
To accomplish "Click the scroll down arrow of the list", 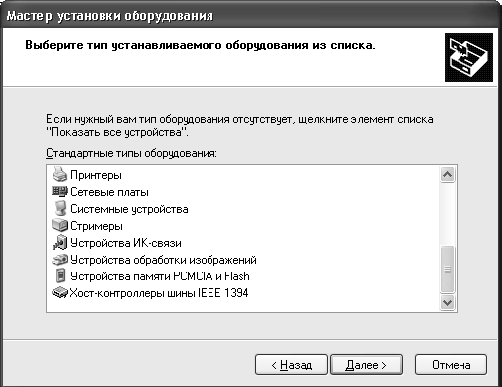I will point(447,303).
